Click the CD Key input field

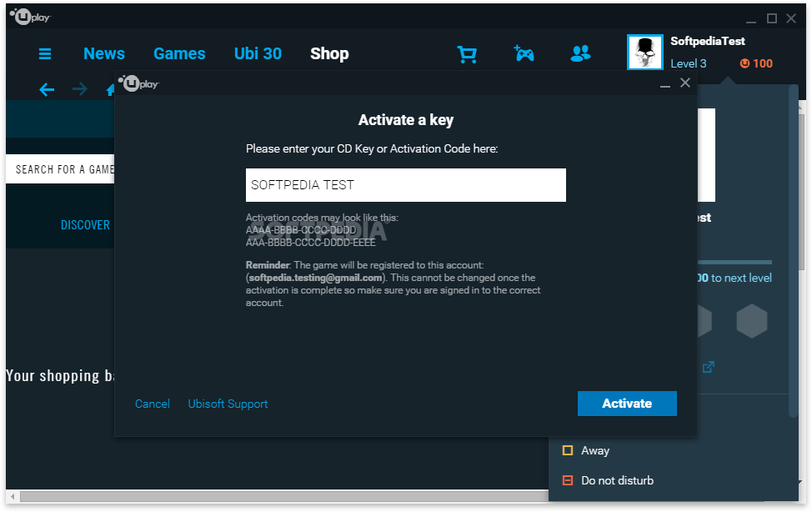(x=406, y=185)
